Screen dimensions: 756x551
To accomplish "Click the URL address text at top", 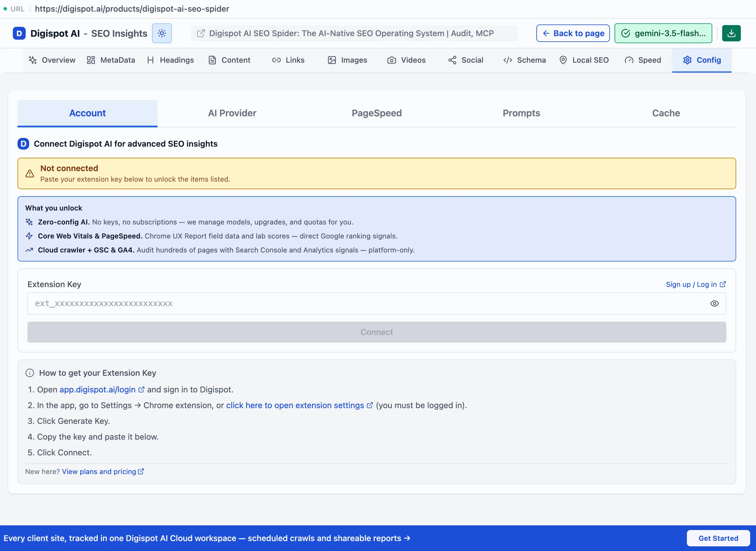I will [132, 9].
